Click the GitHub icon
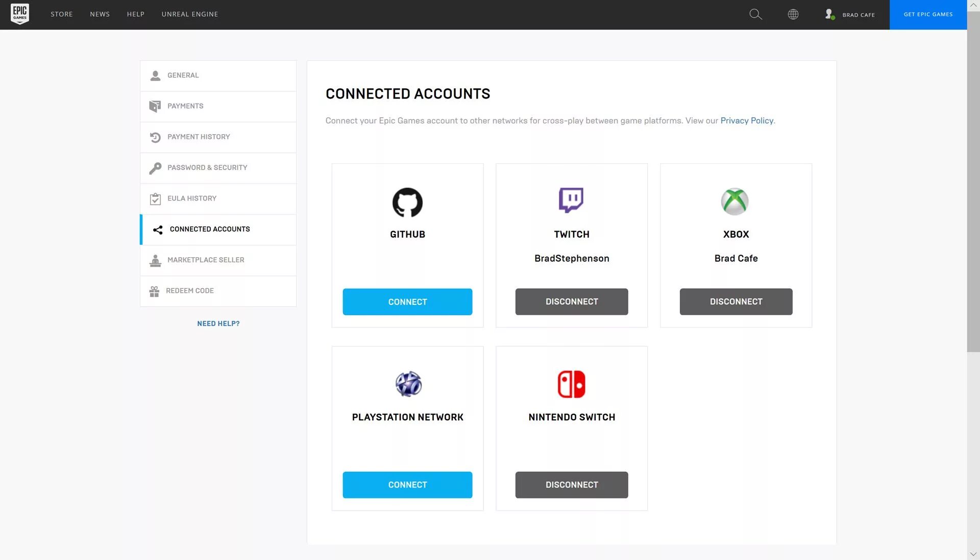 pos(407,201)
